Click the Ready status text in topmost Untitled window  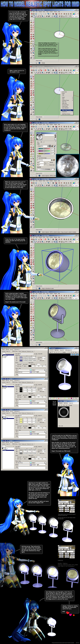click(x=43, y=63)
